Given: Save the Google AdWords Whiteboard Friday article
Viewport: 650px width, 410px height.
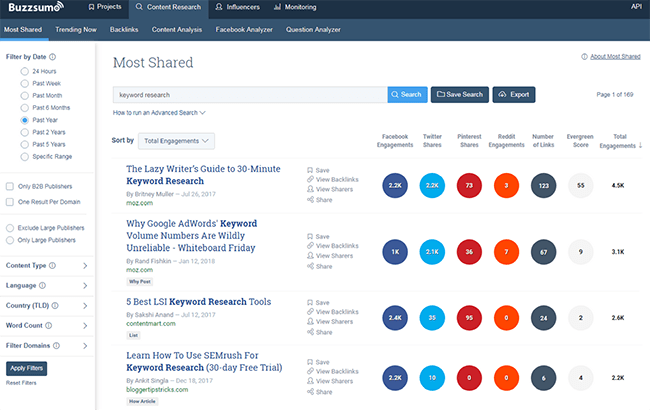Looking at the screenshot, I should 318,236.
